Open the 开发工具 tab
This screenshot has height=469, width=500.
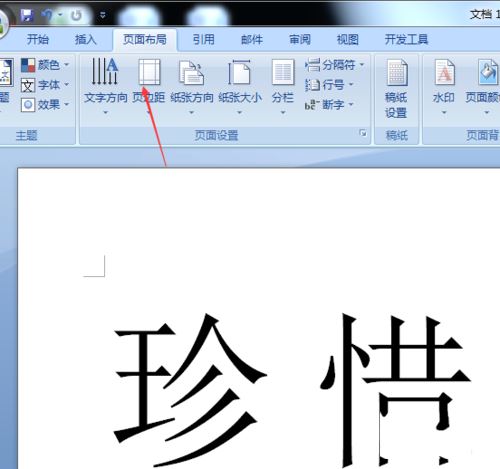coord(406,40)
